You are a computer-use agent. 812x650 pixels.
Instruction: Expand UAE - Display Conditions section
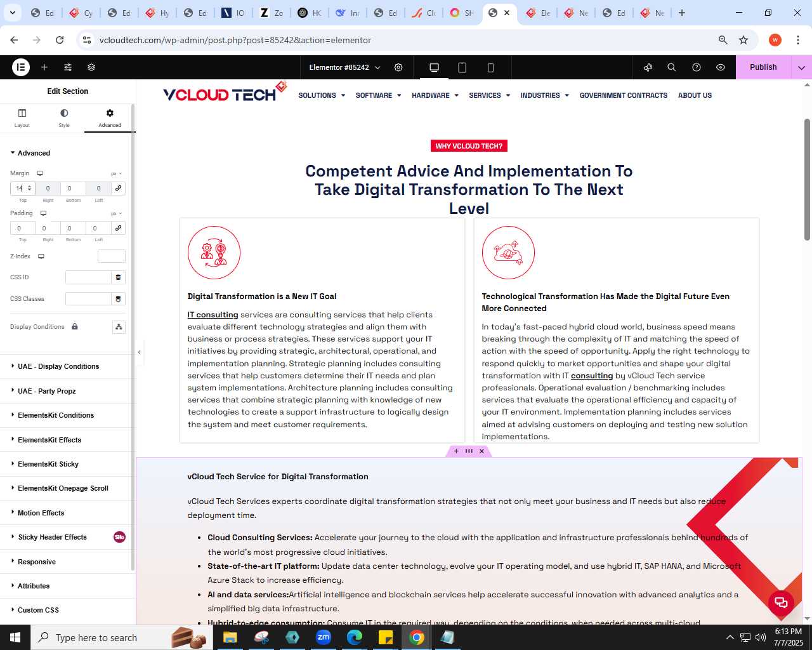[67, 366]
